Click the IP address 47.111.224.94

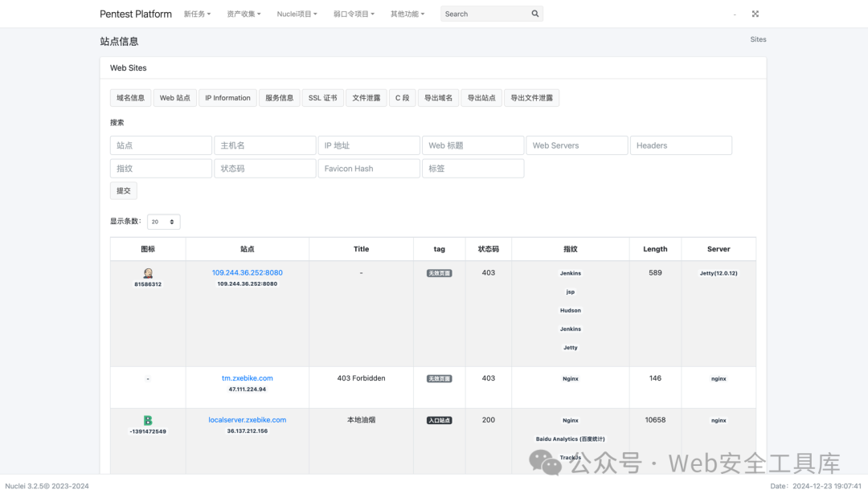coord(248,390)
